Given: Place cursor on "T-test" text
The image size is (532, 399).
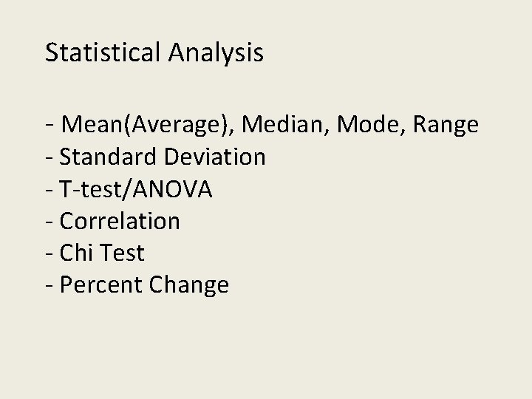Looking at the screenshot, I should 86,189.
